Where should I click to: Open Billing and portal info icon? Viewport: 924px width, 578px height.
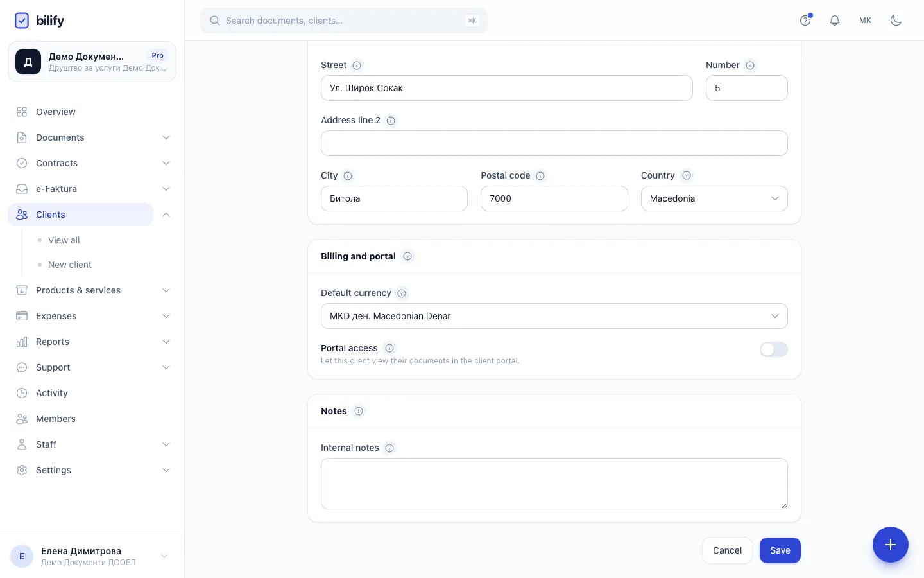tap(407, 256)
